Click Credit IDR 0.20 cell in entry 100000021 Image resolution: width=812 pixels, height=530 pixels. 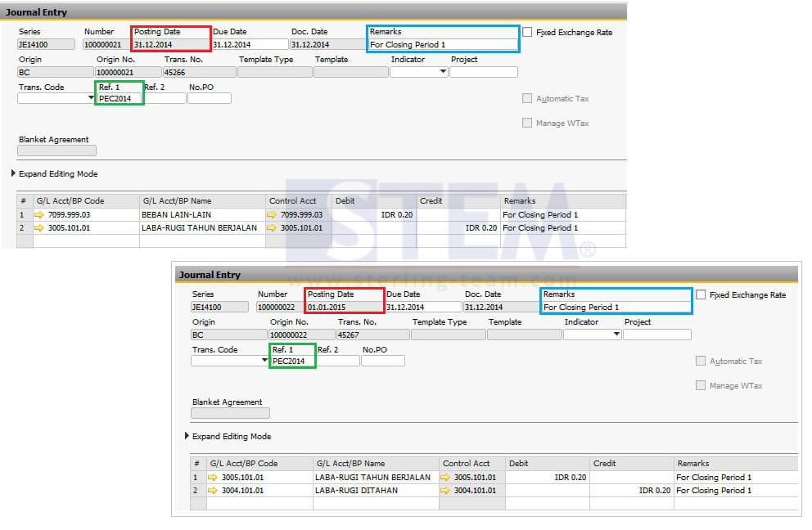pos(458,227)
